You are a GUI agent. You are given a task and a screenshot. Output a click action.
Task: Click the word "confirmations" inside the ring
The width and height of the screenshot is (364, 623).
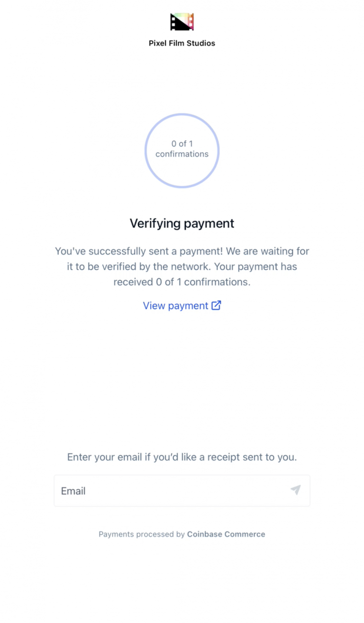tap(182, 154)
